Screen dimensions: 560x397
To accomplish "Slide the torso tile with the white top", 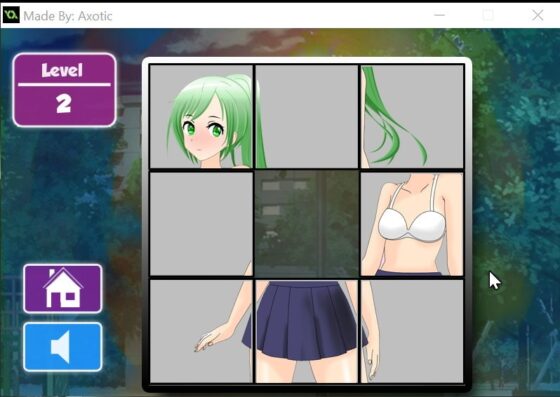I will pyautogui.click(x=412, y=224).
